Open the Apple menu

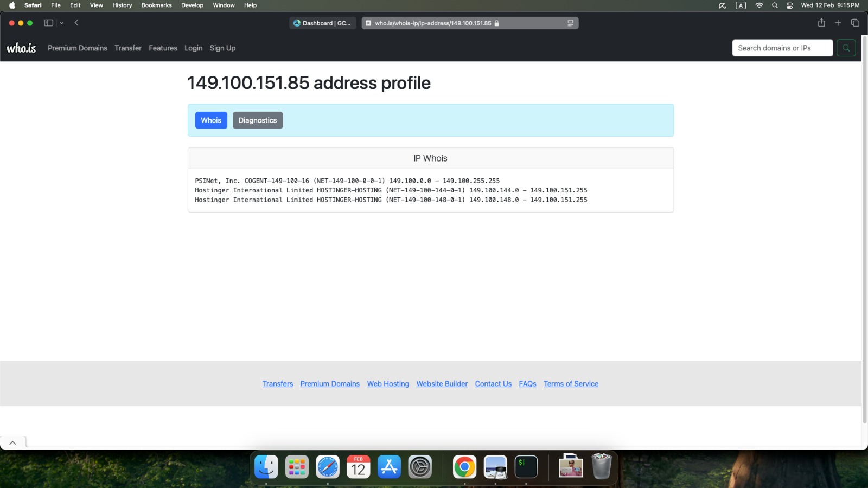[12, 5]
